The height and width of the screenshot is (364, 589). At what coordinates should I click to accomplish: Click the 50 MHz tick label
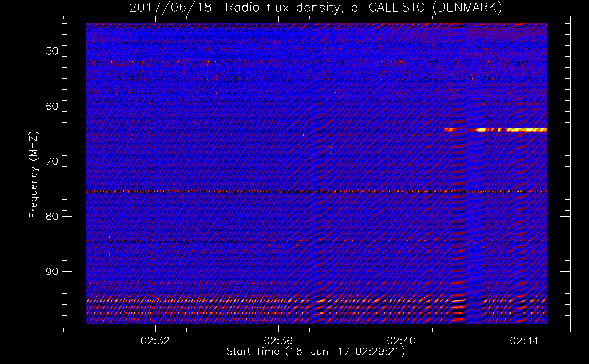click(x=52, y=51)
